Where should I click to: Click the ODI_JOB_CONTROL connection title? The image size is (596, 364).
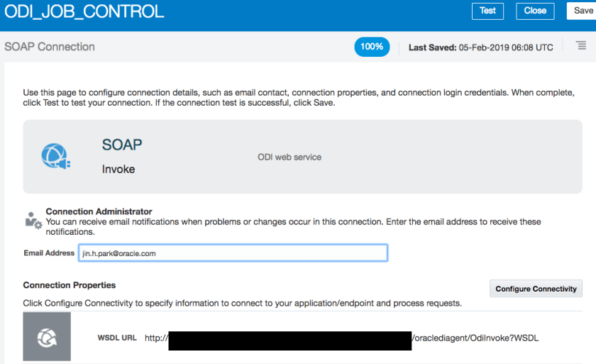point(84,12)
